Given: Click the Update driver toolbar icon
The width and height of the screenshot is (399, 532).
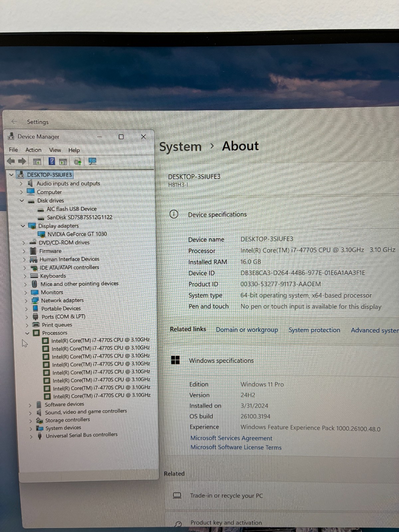Looking at the screenshot, I should pyautogui.click(x=77, y=162).
